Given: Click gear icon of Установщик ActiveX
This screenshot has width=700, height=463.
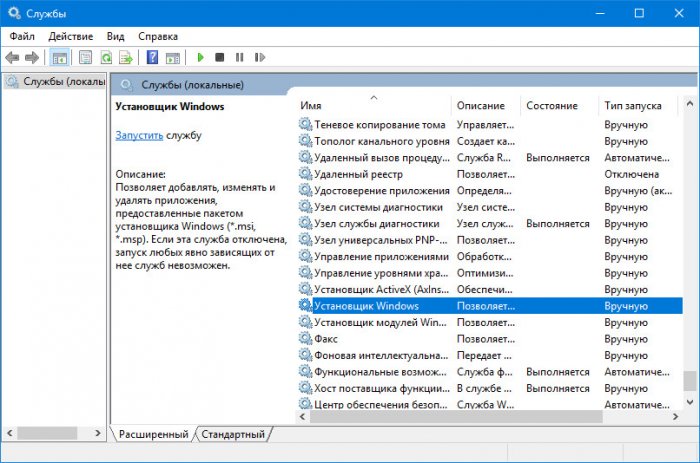Looking at the screenshot, I should 305,289.
